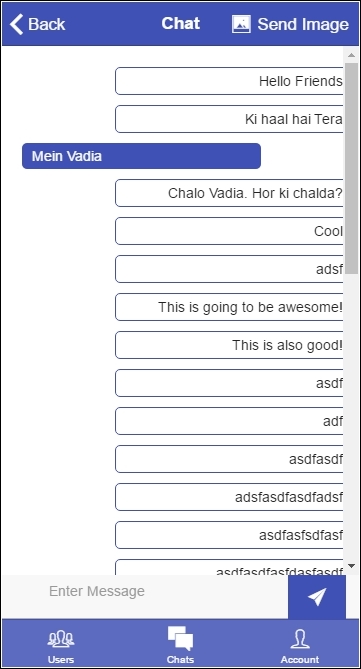Select the Ki haal hai Tera message
The height and width of the screenshot is (669, 361).
(229, 119)
